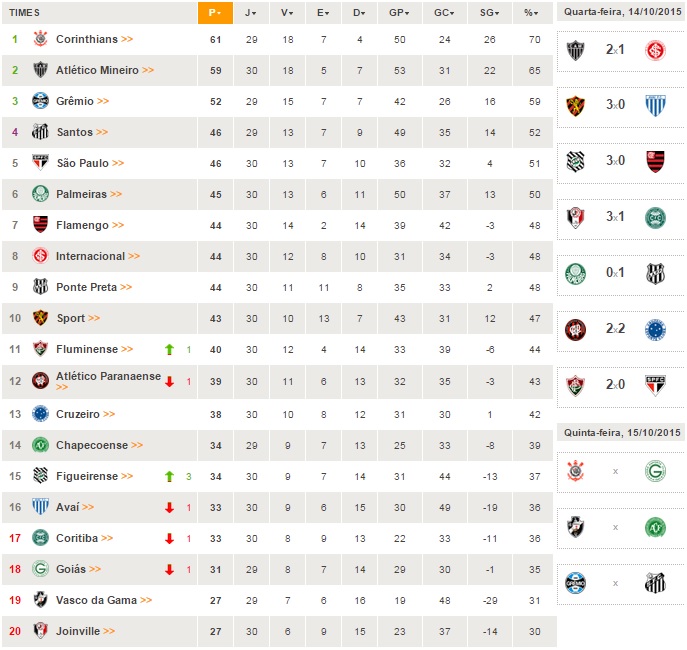The height and width of the screenshot is (650, 687).
Task: Click the Vasco da Gama crest in row 19
Action: (x=41, y=600)
